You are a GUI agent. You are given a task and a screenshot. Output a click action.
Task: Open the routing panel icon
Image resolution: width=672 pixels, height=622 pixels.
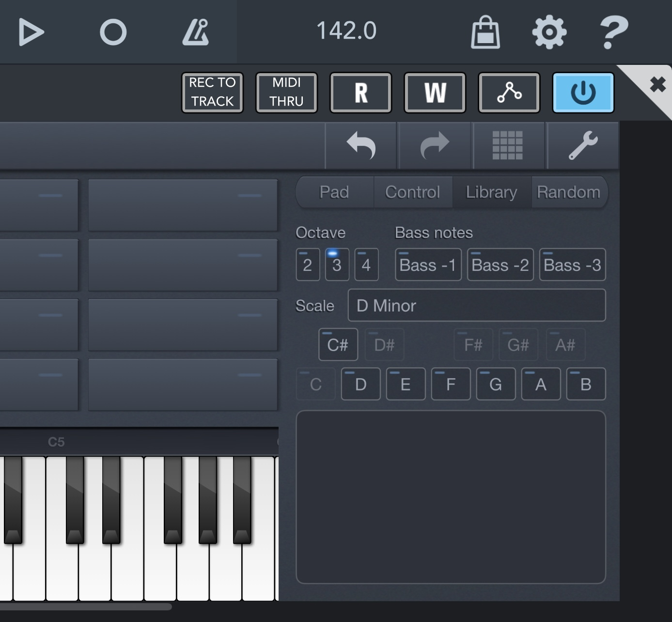[x=509, y=93]
